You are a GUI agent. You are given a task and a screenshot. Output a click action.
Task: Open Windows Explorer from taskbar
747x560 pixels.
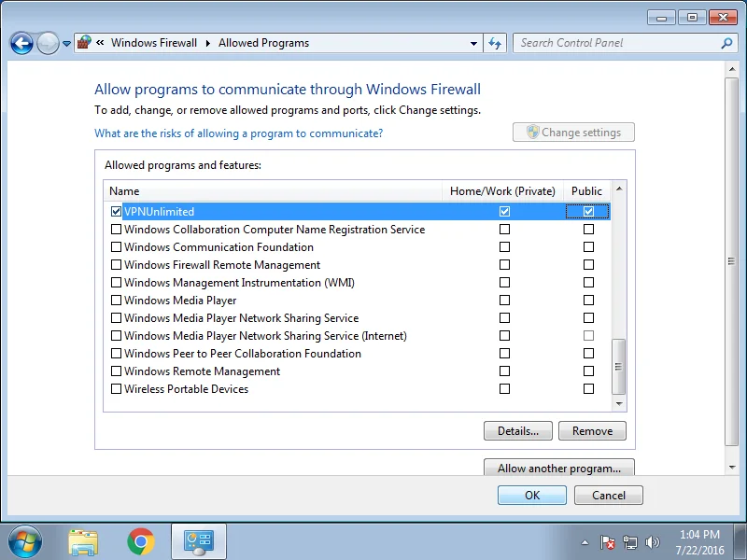pyautogui.click(x=83, y=541)
